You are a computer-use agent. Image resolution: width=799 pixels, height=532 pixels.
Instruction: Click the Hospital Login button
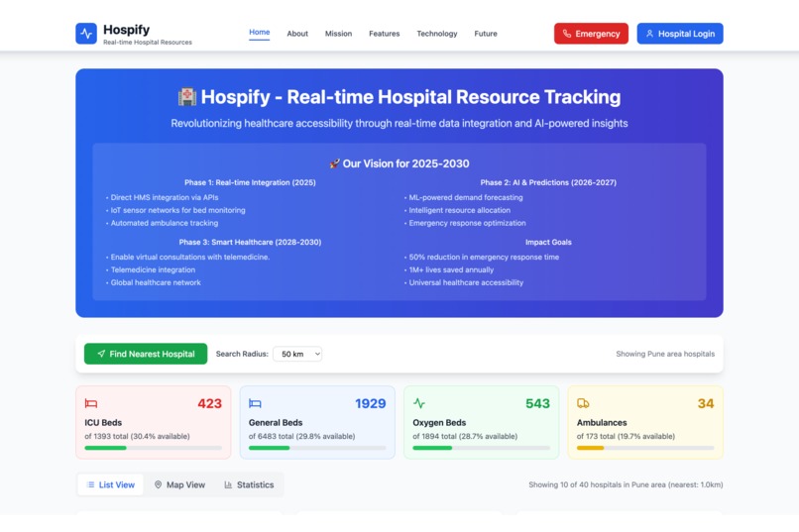[680, 34]
